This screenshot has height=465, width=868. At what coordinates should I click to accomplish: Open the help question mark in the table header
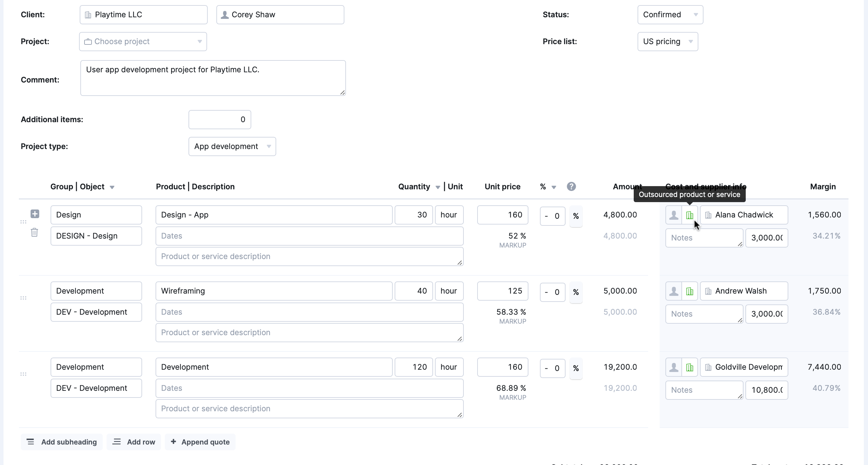572,186
